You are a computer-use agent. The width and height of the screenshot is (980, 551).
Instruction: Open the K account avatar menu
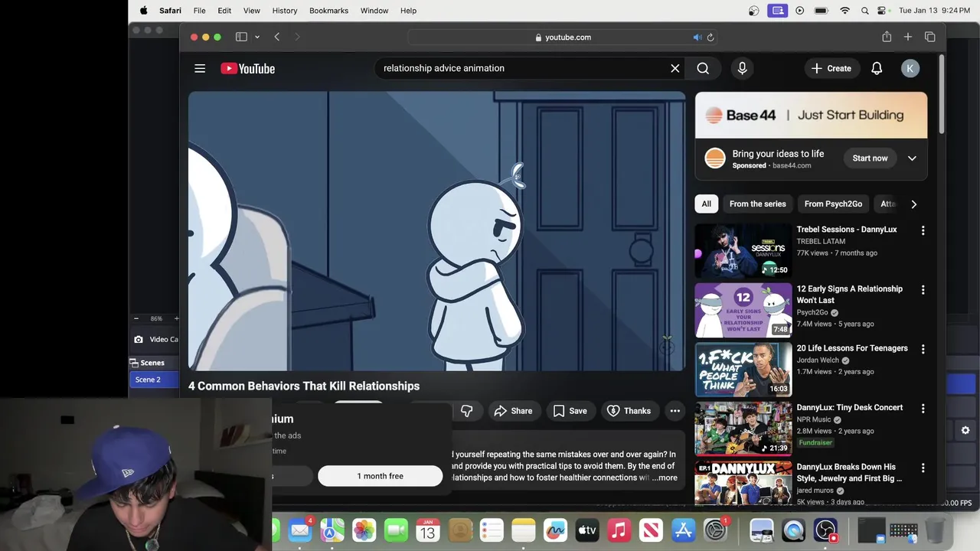[910, 68]
